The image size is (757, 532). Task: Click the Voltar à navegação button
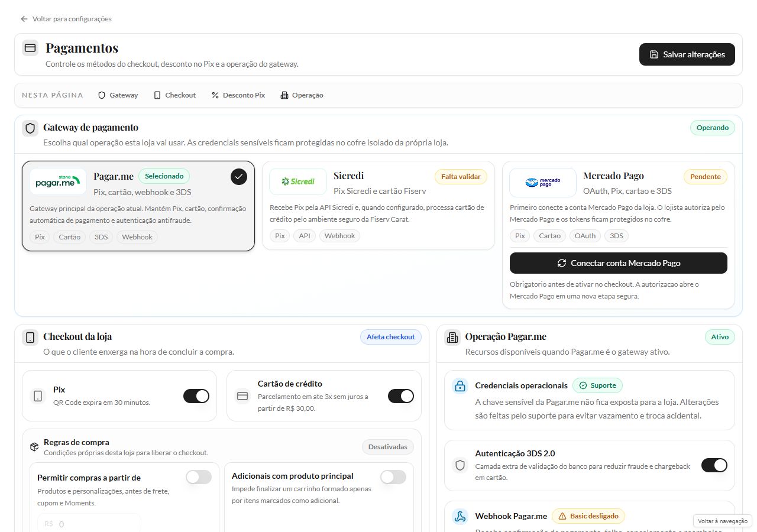click(723, 521)
